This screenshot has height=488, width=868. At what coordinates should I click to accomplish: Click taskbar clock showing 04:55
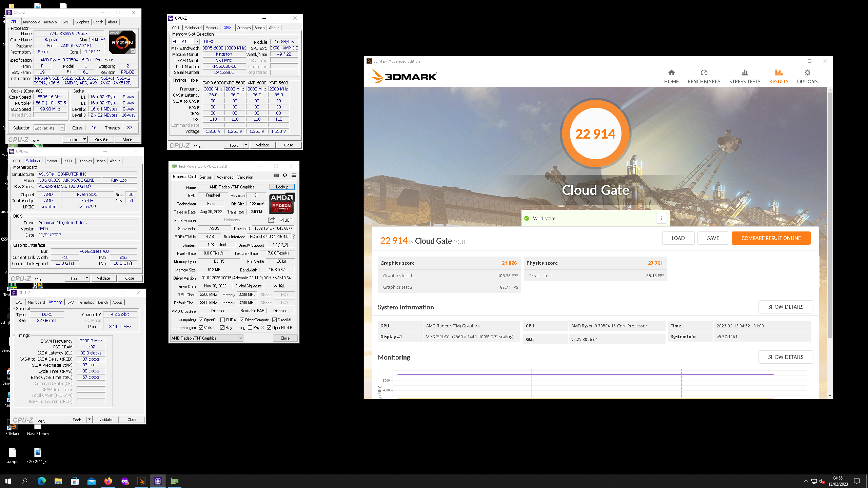click(838, 481)
